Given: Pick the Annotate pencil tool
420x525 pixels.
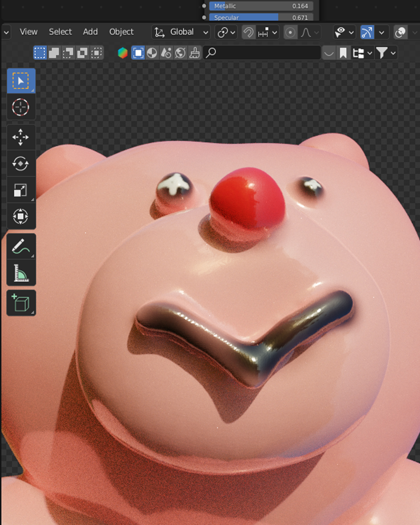Looking at the screenshot, I should tap(20, 246).
